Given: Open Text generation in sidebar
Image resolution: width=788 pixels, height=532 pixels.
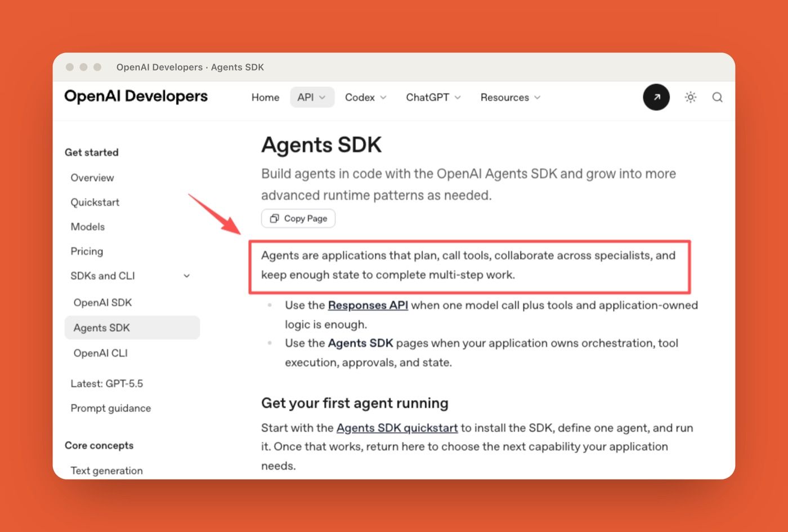Looking at the screenshot, I should tap(107, 471).
